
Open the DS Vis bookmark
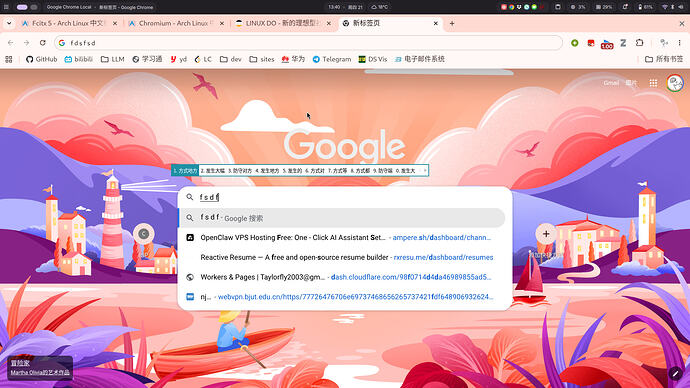tap(373, 59)
